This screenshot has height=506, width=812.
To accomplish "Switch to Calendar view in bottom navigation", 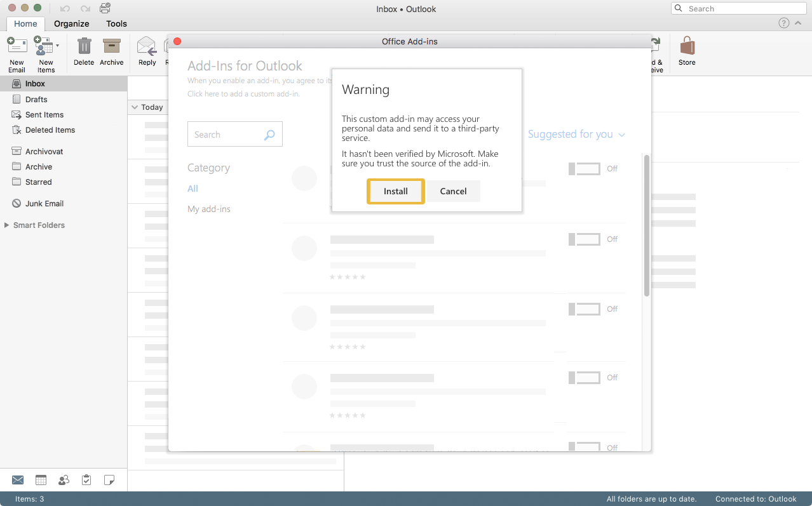I will click(41, 480).
